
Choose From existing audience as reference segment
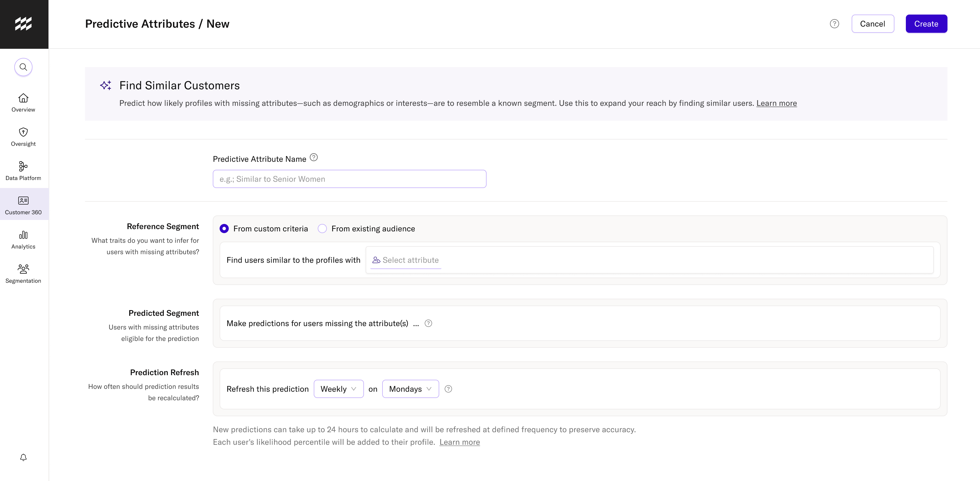pos(322,228)
